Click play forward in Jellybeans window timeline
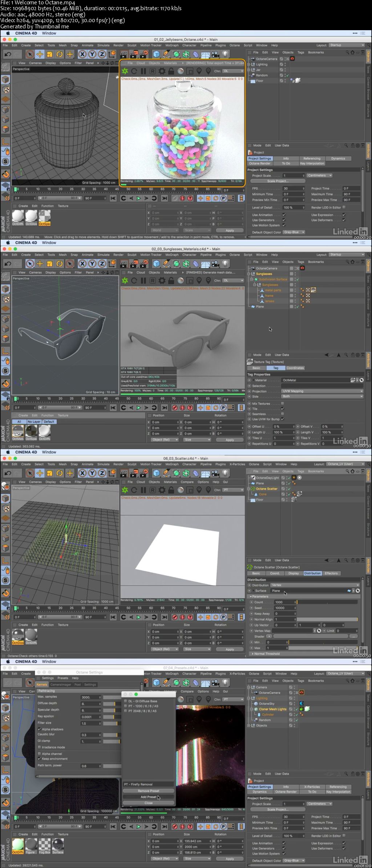The image size is (372, 868). [x=138, y=198]
